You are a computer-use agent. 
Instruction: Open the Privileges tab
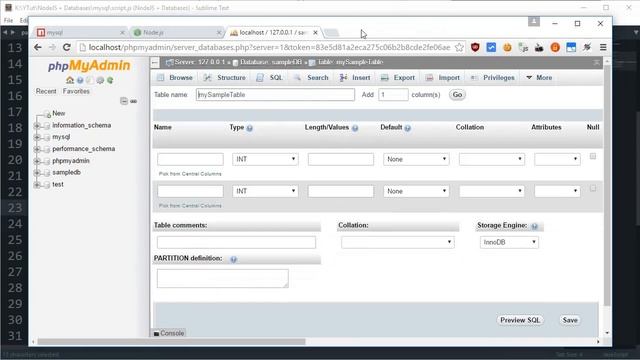[493, 78]
